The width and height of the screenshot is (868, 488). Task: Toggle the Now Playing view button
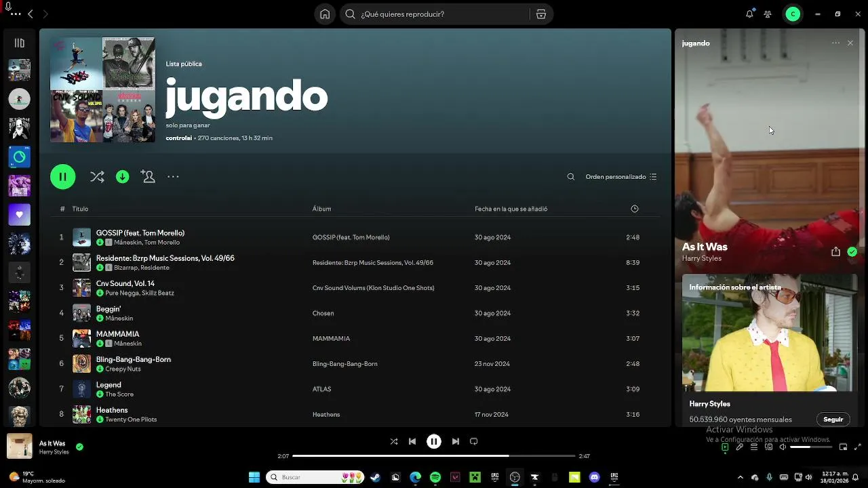pos(725,447)
